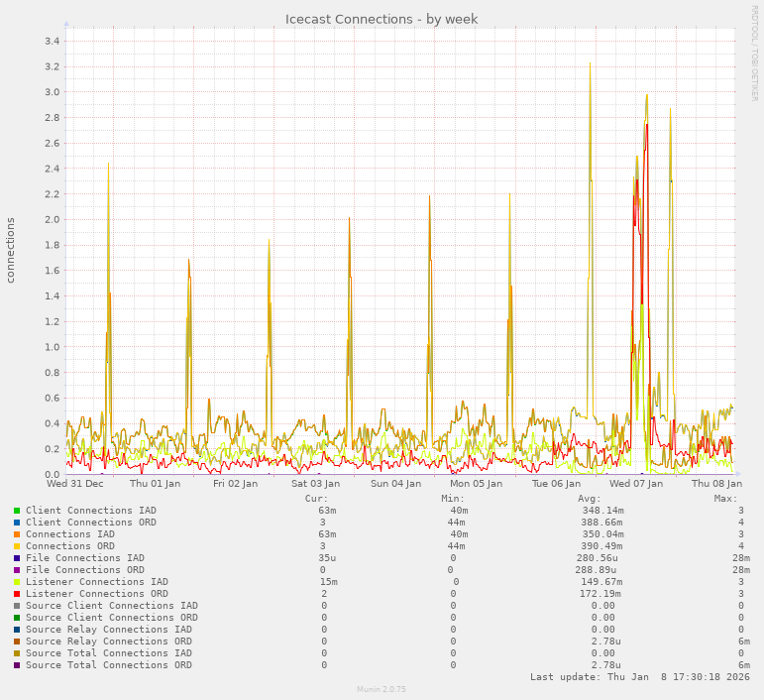Select the Connections IAD orange legend swatch

17,534
